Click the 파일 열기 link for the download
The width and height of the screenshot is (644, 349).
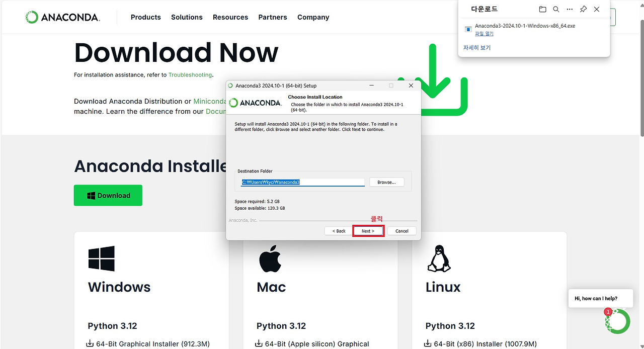tap(484, 34)
